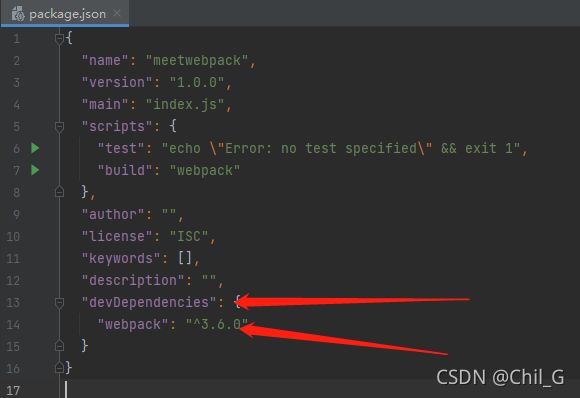
Task: Close the package.json tab
Action: point(117,14)
